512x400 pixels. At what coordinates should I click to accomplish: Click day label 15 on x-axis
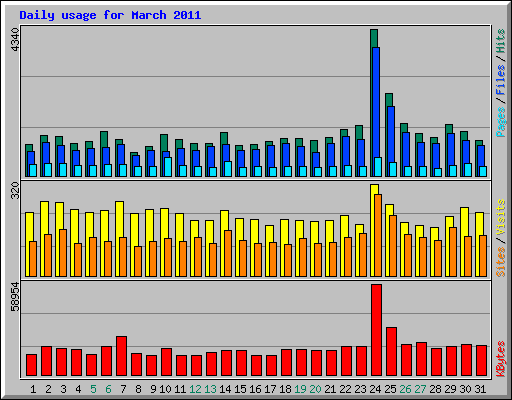coord(240,389)
